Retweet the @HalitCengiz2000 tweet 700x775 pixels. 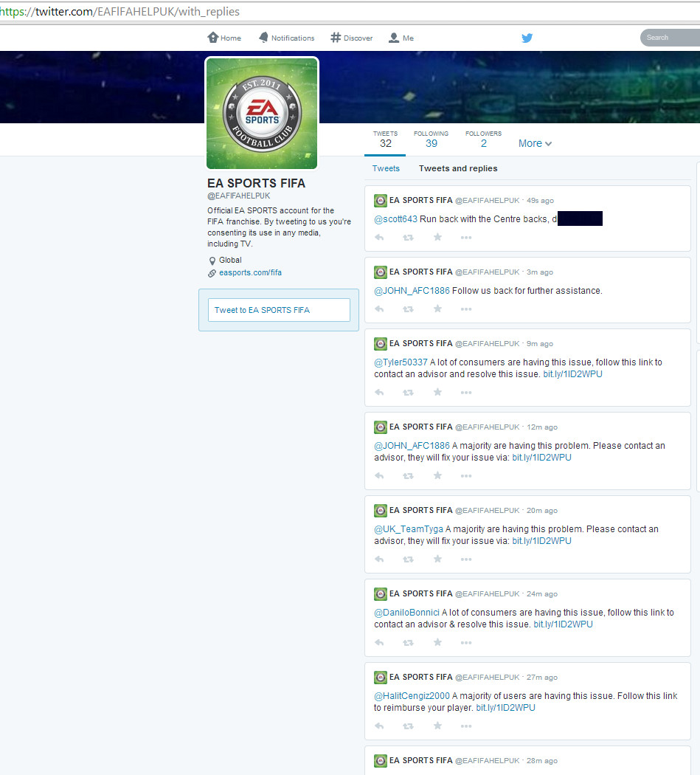(408, 727)
